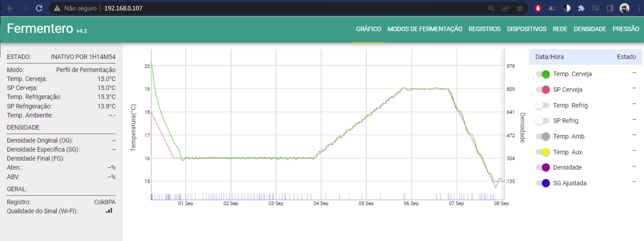Click the forward navigation arrow
This screenshot has width=644, height=241.
pyautogui.click(x=25, y=8)
